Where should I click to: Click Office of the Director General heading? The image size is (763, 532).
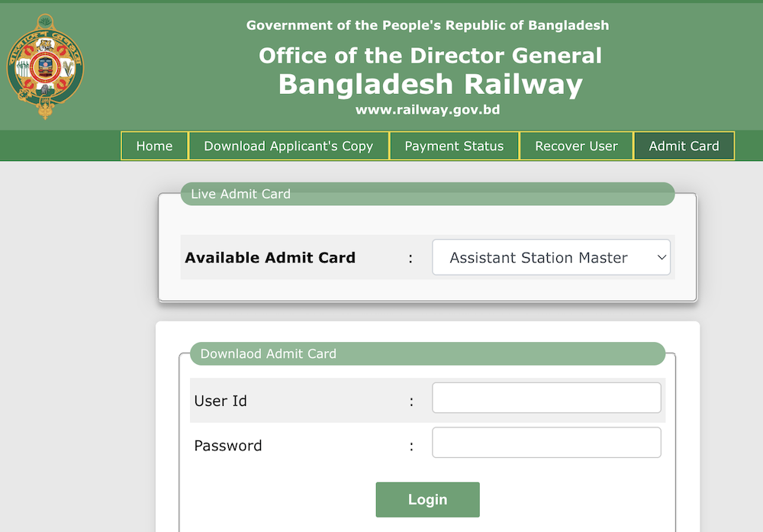click(x=430, y=56)
